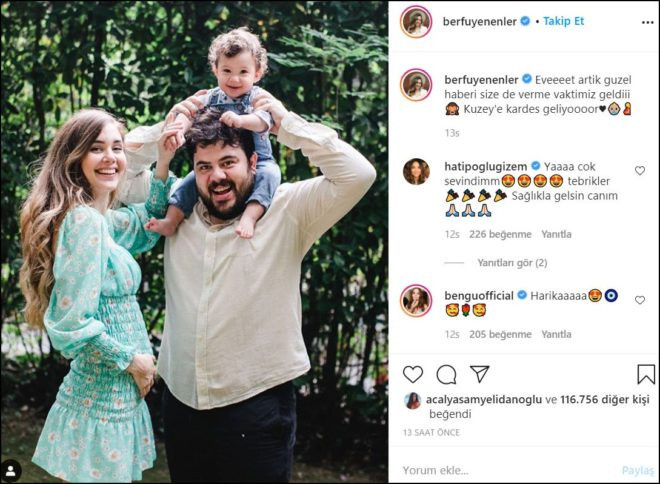Open berfuyenenler header profile picture
The image size is (660, 484).
416,21
